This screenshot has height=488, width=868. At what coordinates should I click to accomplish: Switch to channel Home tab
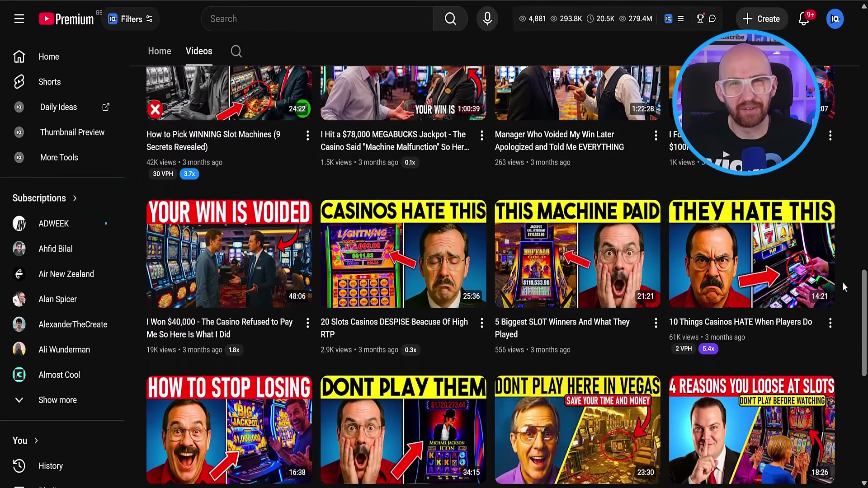coord(159,51)
